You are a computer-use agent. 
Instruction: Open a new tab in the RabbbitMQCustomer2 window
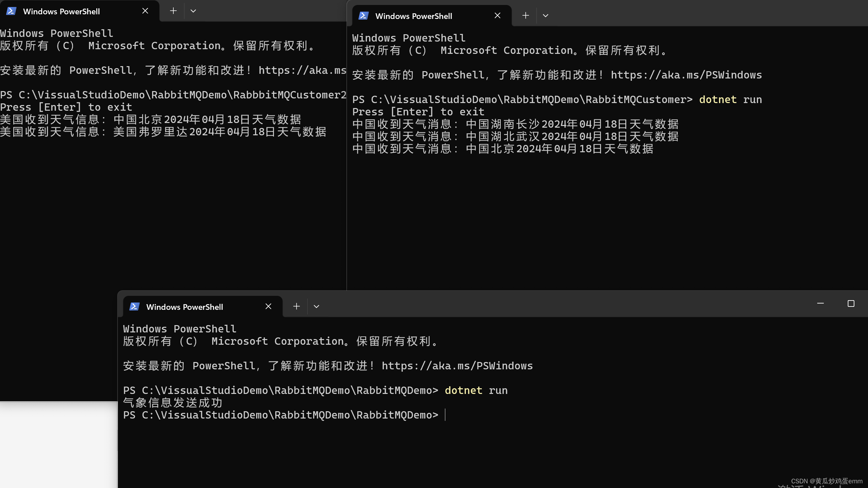point(173,11)
